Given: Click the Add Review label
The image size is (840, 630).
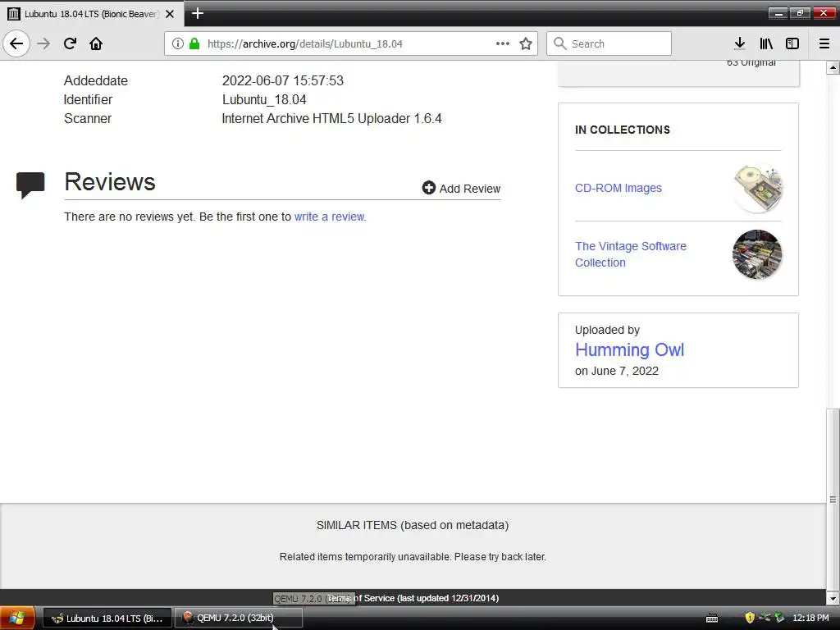Looking at the screenshot, I should pos(470,189).
